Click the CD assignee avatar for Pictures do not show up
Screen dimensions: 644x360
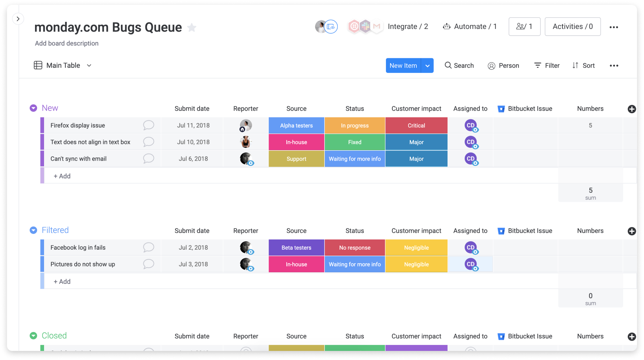471,264
